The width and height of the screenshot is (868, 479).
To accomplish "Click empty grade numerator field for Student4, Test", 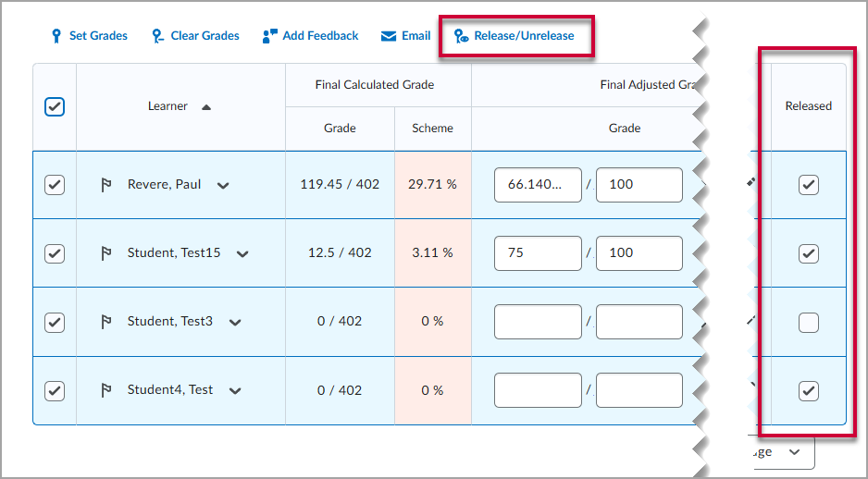I will click(538, 390).
